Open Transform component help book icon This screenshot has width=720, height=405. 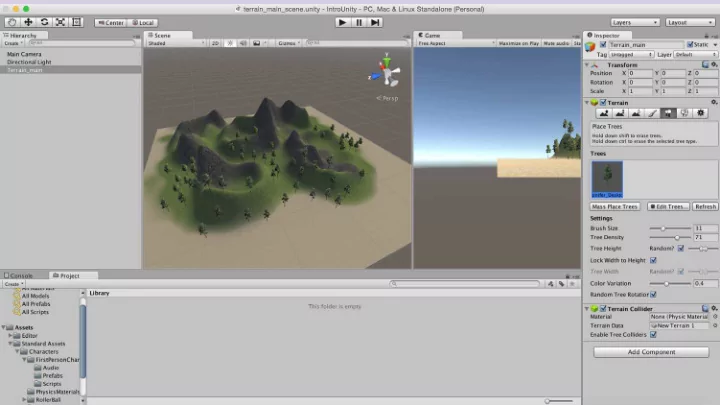point(705,65)
